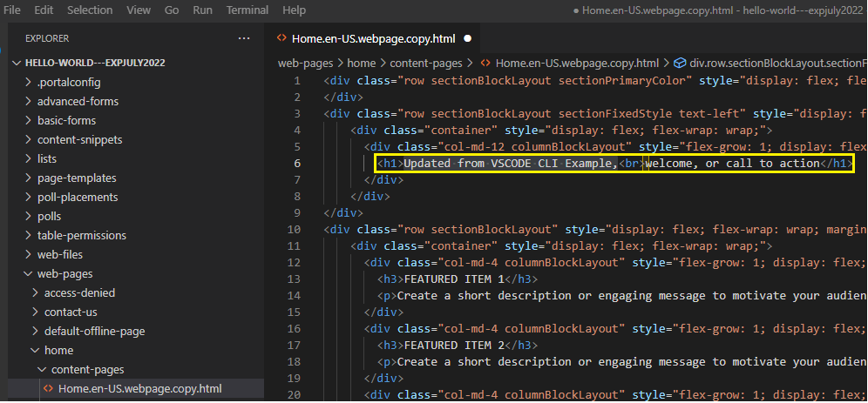Open the Selection menu

click(90, 10)
